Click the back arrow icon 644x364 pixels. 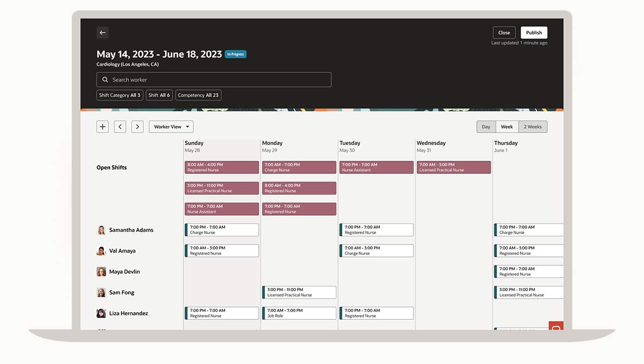[x=103, y=33]
